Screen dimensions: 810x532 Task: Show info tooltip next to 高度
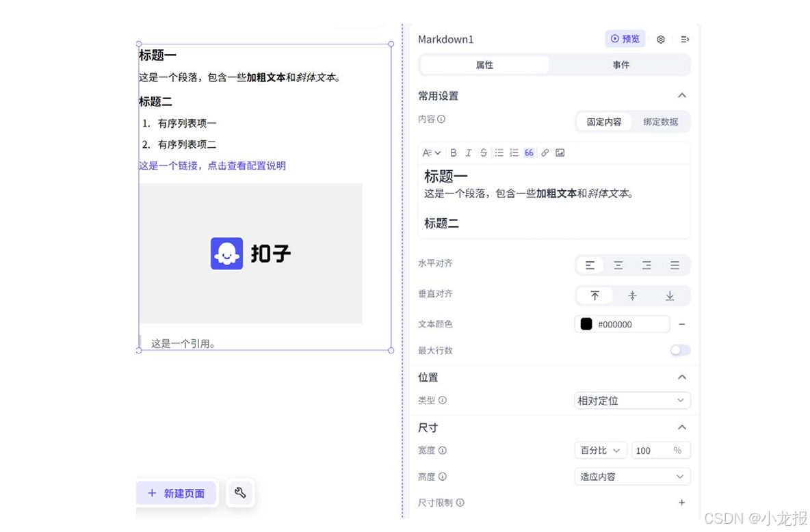coord(443,477)
